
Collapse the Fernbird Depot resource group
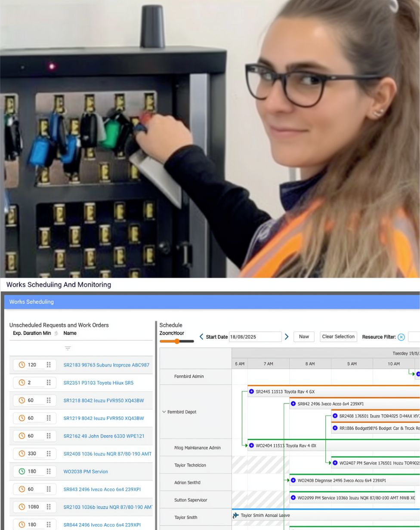point(164,412)
